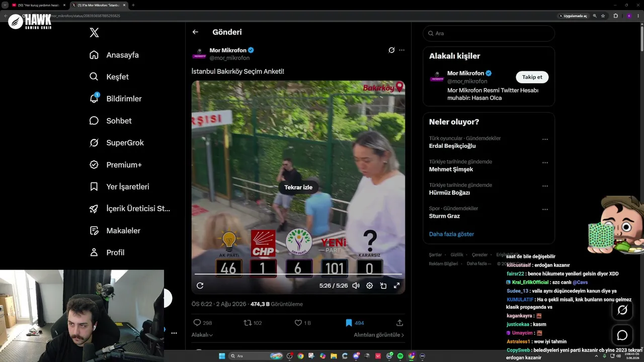Select the X Mor Mikrofon browser tab
644x362 pixels.
point(98,5)
